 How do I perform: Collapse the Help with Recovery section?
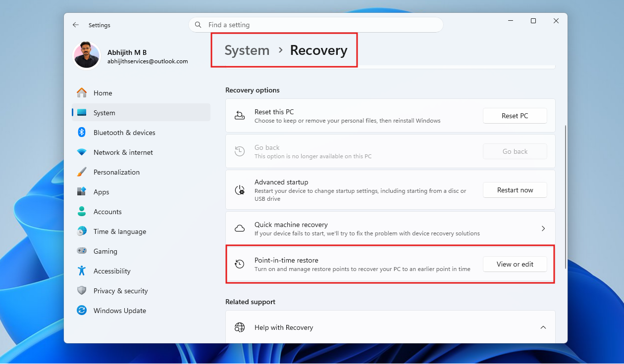[x=543, y=327]
